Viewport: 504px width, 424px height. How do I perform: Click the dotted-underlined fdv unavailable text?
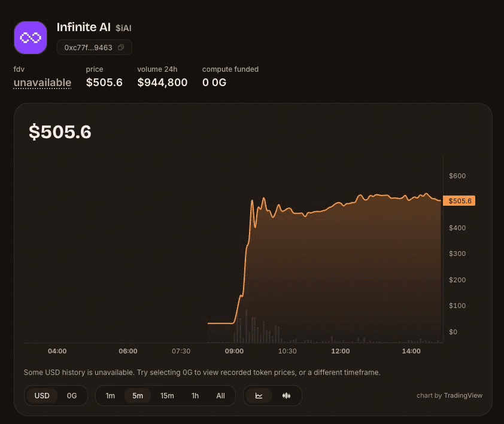pyautogui.click(x=42, y=83)
